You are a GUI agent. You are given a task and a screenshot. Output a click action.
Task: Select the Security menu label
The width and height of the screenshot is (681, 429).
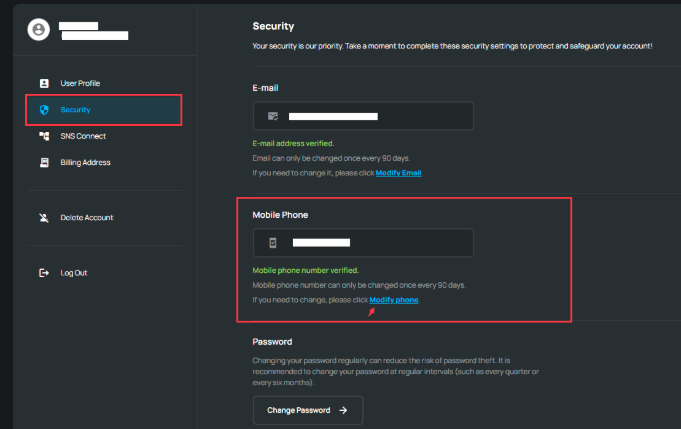click(x=76, y=109)
